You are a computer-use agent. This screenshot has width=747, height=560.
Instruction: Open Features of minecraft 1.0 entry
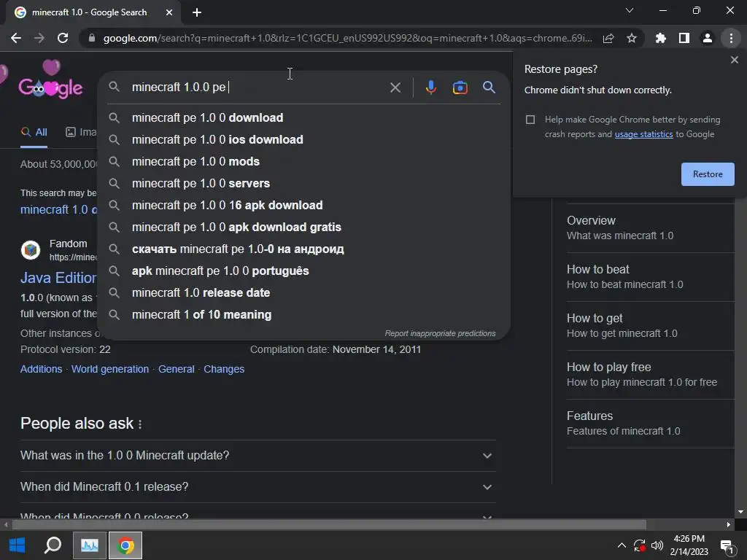tap(650, 424)
